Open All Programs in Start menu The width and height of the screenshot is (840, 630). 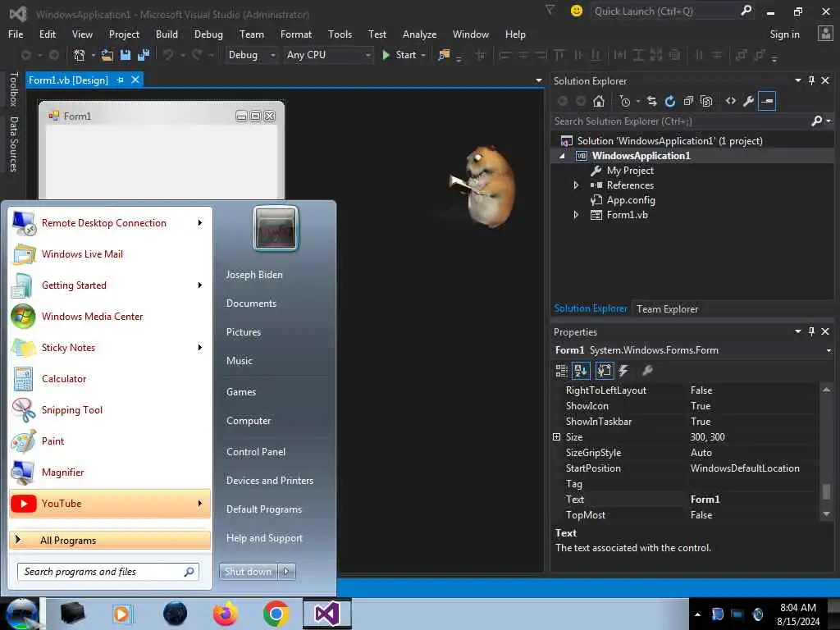click(x=110, y=540)
